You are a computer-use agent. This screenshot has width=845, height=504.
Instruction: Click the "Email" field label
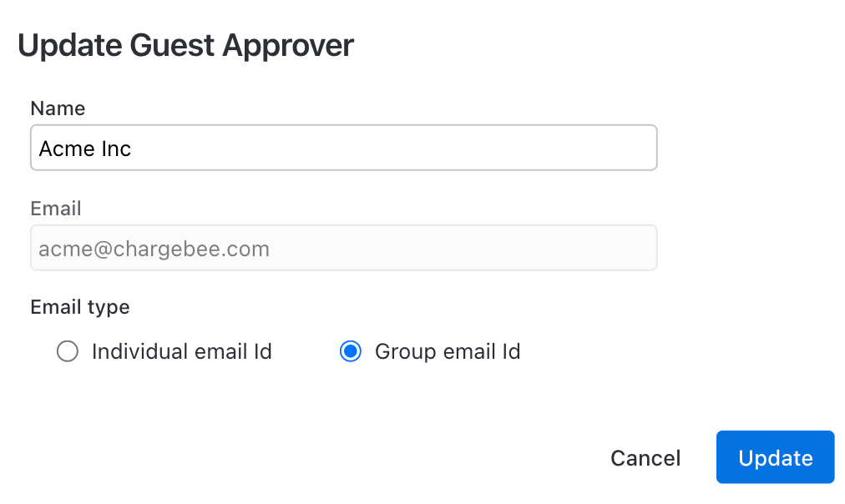pos(56,209)
